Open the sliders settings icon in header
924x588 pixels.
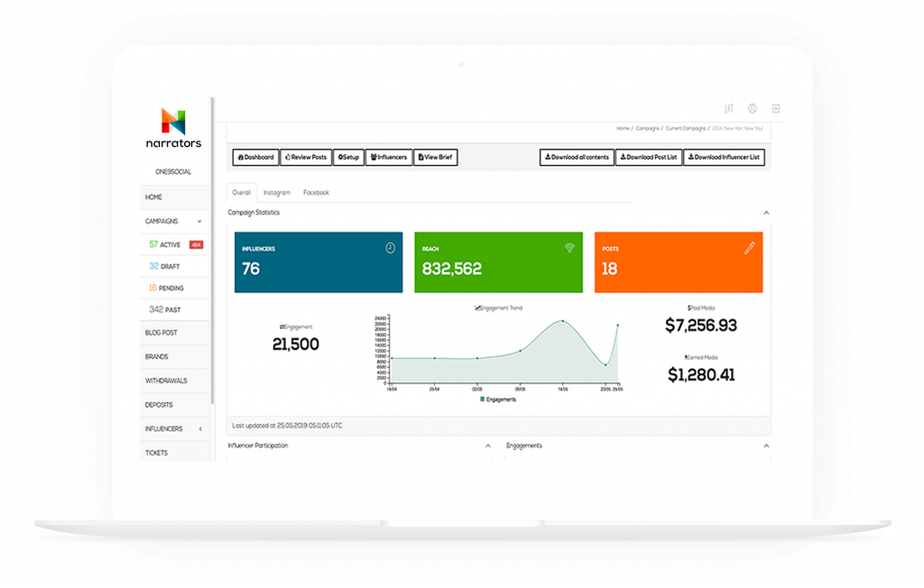tap(729, 108)
